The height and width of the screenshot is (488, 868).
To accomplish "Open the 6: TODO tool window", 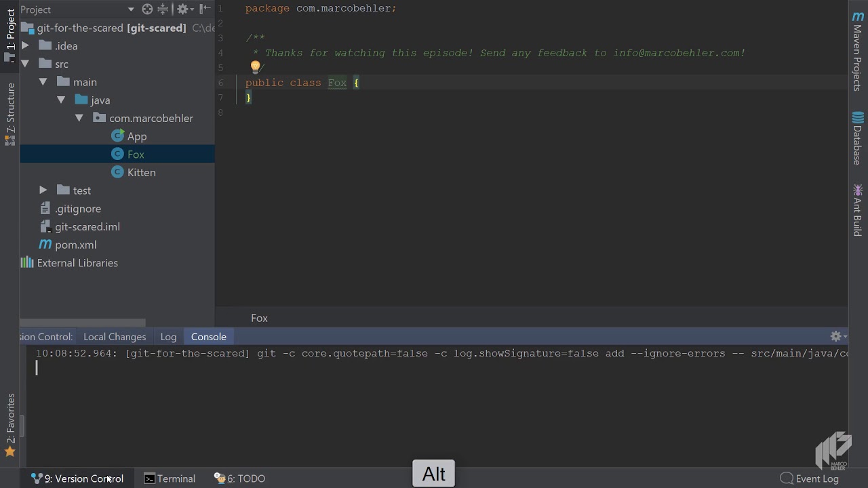I will point(239,479).
